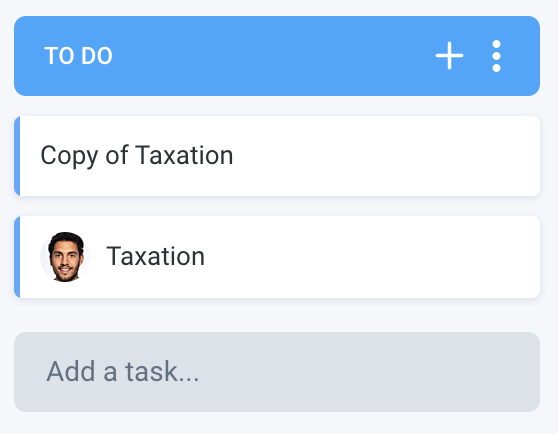Open the Copy of Taxation task card

click(x=277, y=156)
